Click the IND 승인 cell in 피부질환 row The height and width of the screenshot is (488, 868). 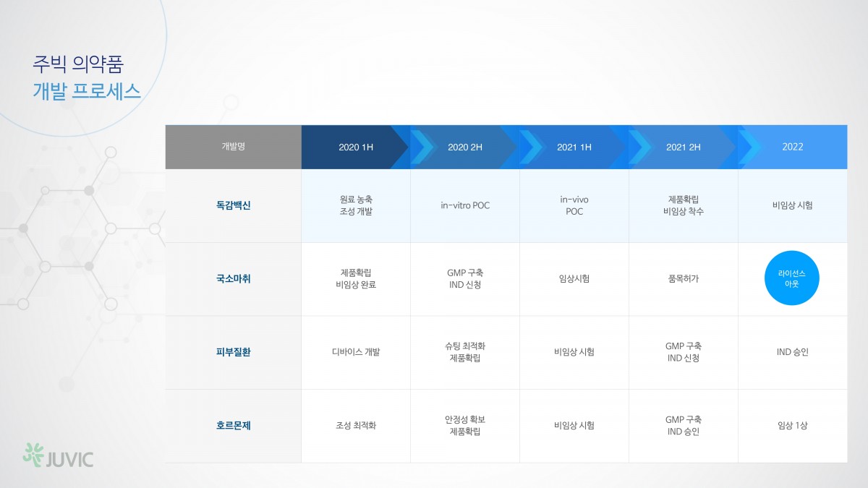[793, 352]
